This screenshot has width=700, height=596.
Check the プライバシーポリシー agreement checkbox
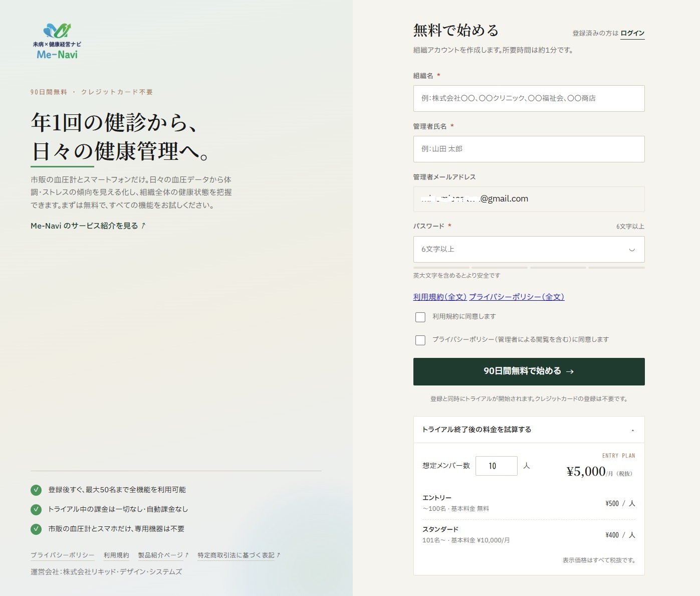pos(420,340)
